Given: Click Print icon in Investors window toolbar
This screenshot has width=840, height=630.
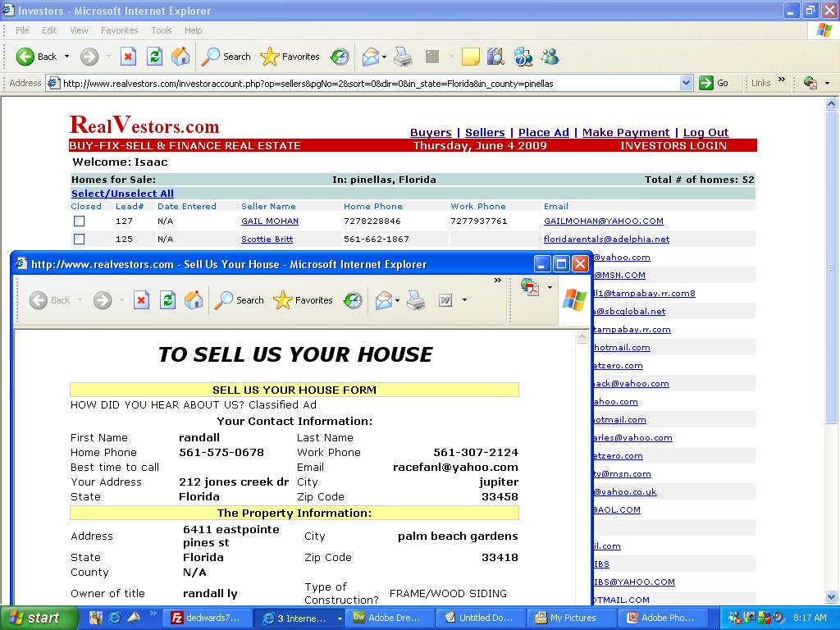Looking at the screenshot, I should [403, 57].
